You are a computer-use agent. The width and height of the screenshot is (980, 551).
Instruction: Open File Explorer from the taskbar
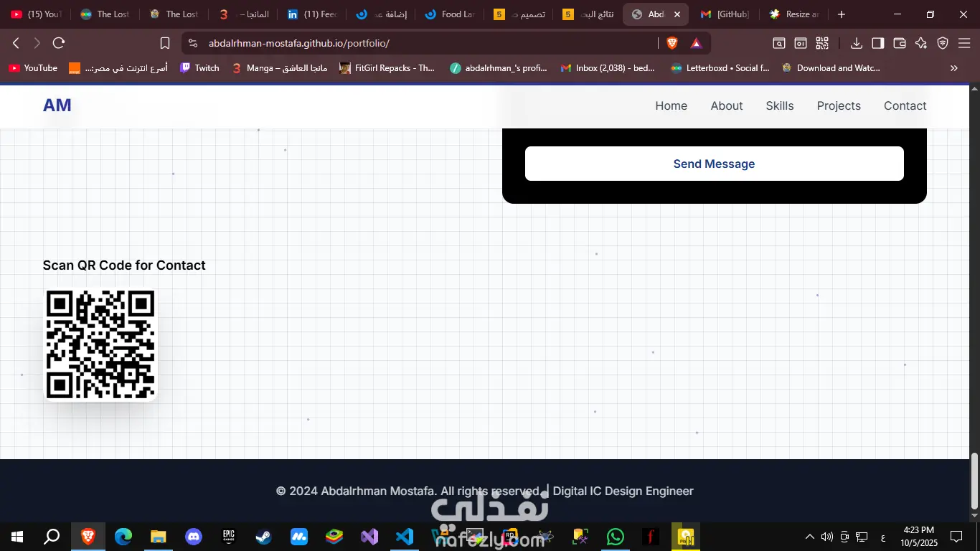[x=158, y=537]
